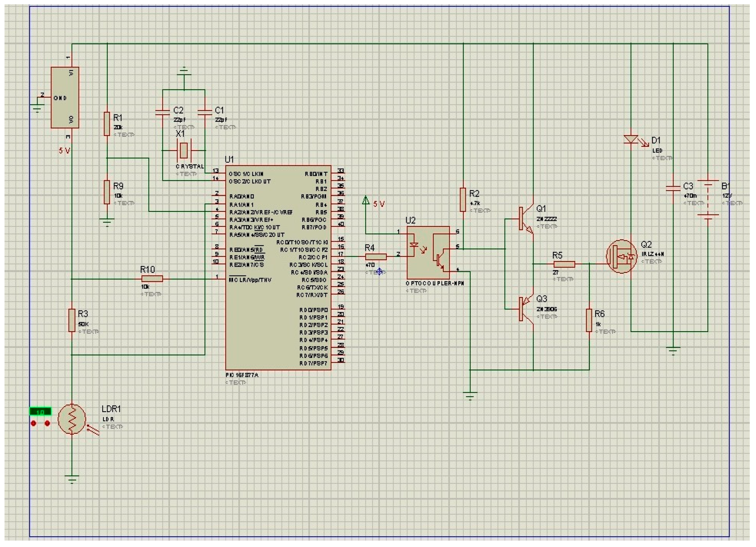Click the <TEXT> placeholder under R4
The width and height of the screenshot is (756, 547).
pyautogui.click(x=375, y=272)
